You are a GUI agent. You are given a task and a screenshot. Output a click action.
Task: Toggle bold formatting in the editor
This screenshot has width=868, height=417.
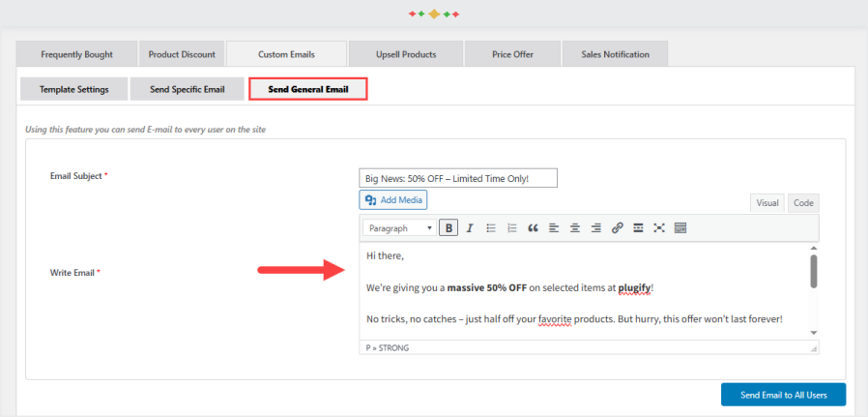point(448,228)
